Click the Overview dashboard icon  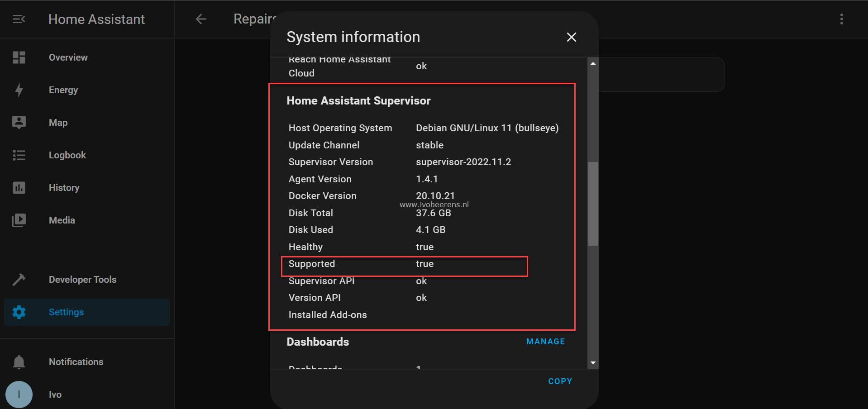[19, 57]
